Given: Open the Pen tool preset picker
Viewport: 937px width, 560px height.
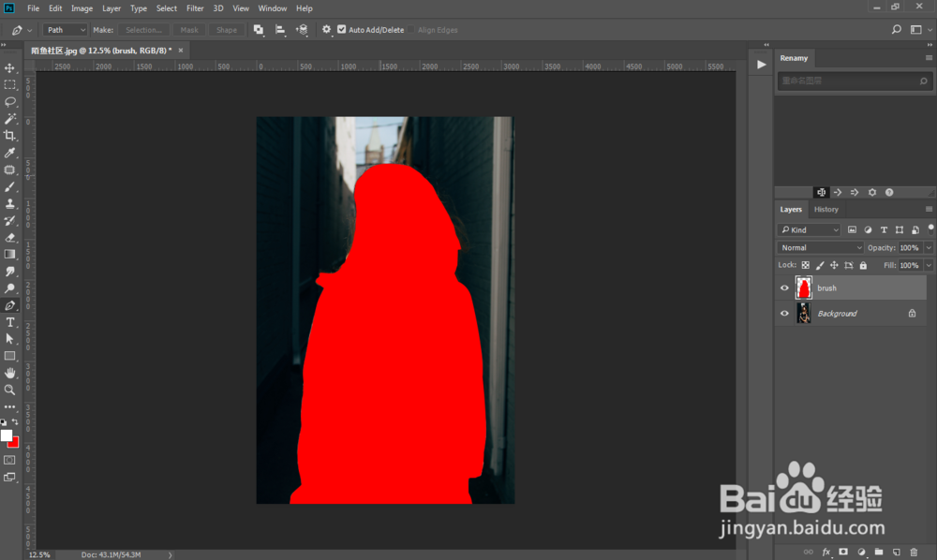Looking at the screenshot, I should [21, 30].
